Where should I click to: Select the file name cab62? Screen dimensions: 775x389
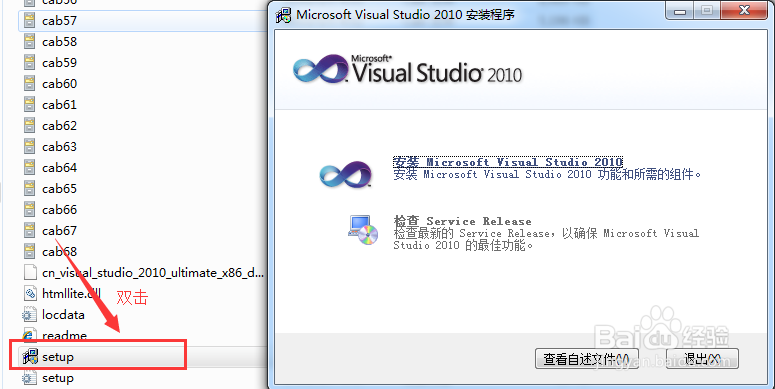60,126
